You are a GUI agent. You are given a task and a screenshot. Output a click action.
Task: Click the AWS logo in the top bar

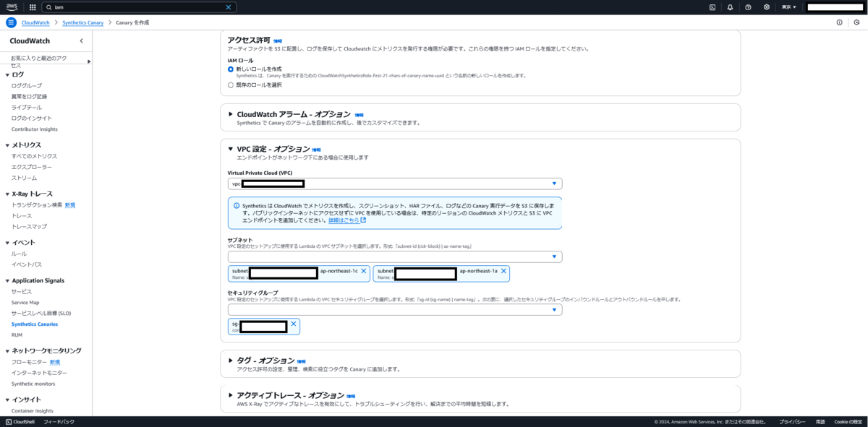[11, 7]
